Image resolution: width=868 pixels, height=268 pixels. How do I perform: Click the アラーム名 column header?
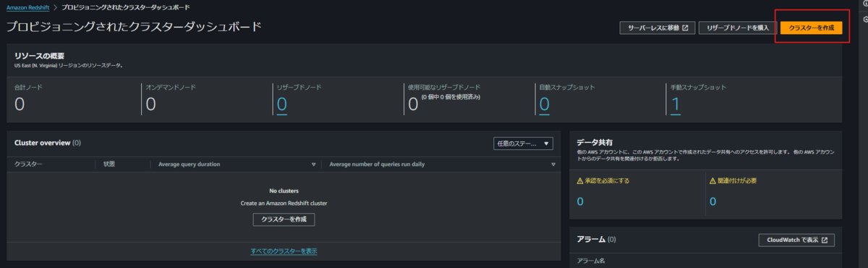590,260
